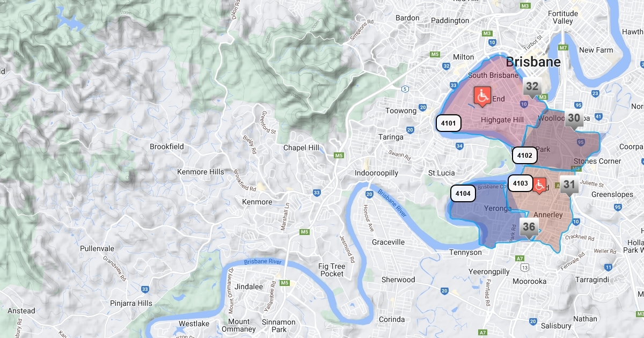
Task: Click the Brisbane city label
Action: click(x=533, y=62)
